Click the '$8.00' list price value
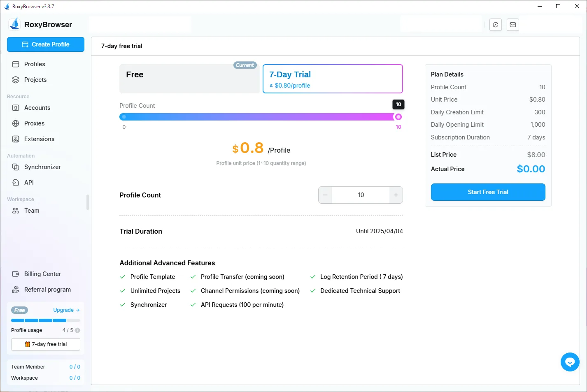 point(536,155)
